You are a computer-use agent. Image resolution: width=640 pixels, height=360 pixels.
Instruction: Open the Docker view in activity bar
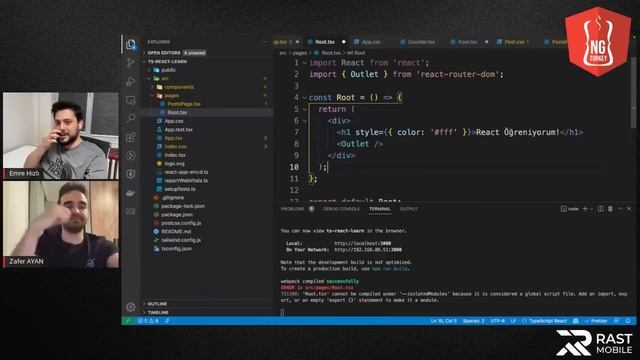pos(131,193)
